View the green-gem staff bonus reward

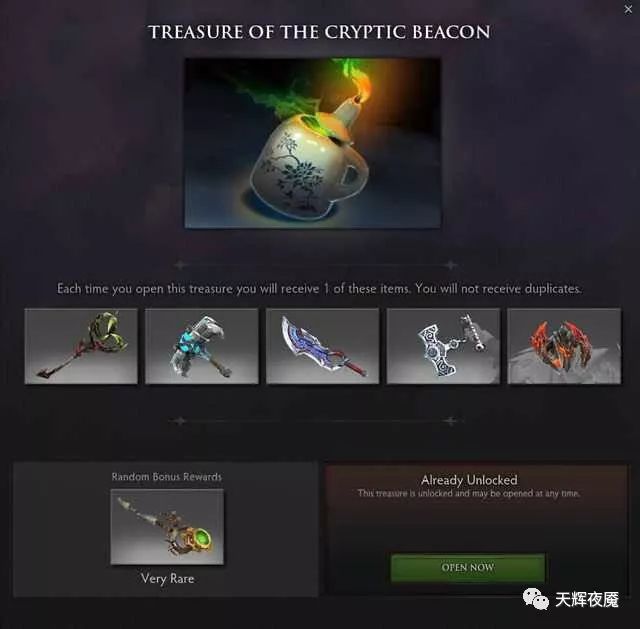click(167, 527)
